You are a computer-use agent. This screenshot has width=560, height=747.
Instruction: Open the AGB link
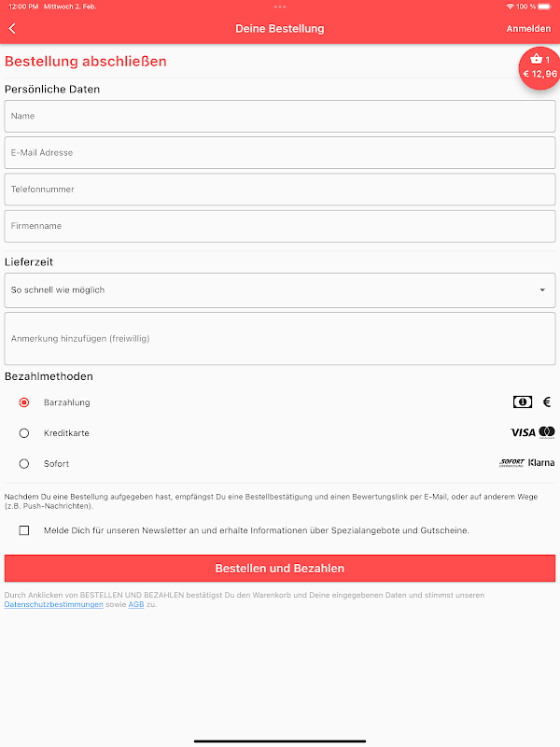136,605
